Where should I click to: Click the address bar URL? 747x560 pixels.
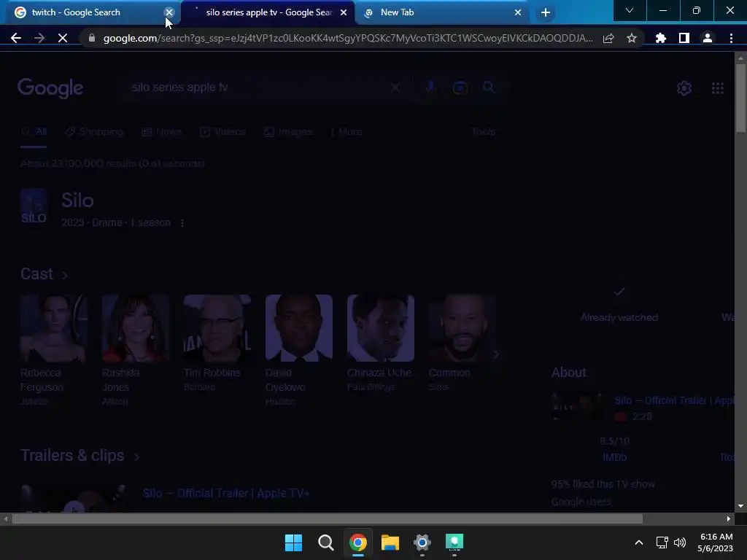(348, 38)
